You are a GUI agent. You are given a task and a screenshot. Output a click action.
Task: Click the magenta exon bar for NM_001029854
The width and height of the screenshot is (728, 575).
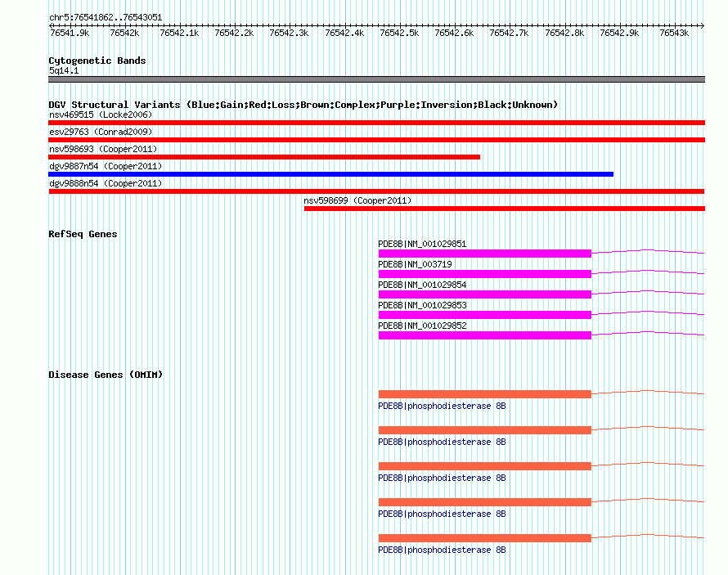click(x=485, y=294)
